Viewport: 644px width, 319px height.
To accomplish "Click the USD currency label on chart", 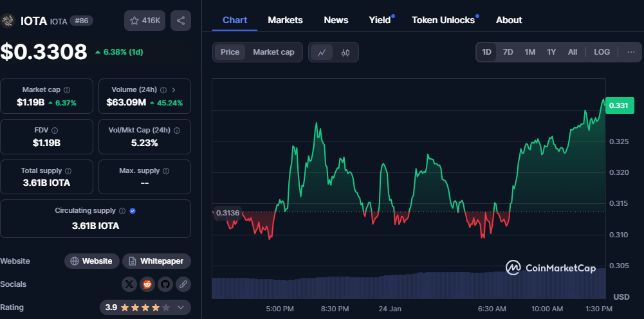I will point(621,297).
